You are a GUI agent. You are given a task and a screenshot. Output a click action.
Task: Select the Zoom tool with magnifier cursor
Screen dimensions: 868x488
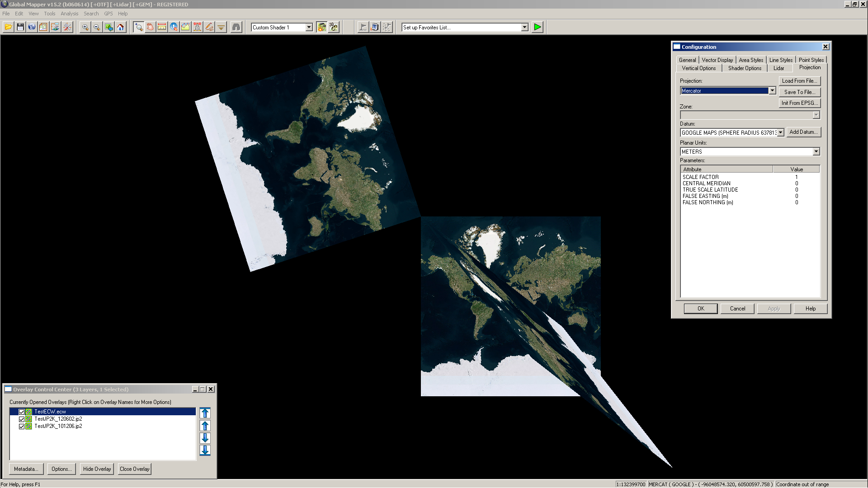pyautogui.click(x=138, y=28)
